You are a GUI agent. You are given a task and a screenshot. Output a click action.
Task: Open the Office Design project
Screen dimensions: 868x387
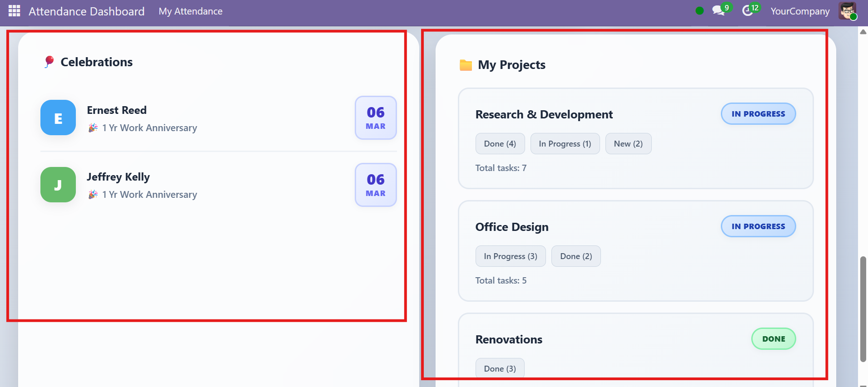pyautogui.click(x=512, y=227)
